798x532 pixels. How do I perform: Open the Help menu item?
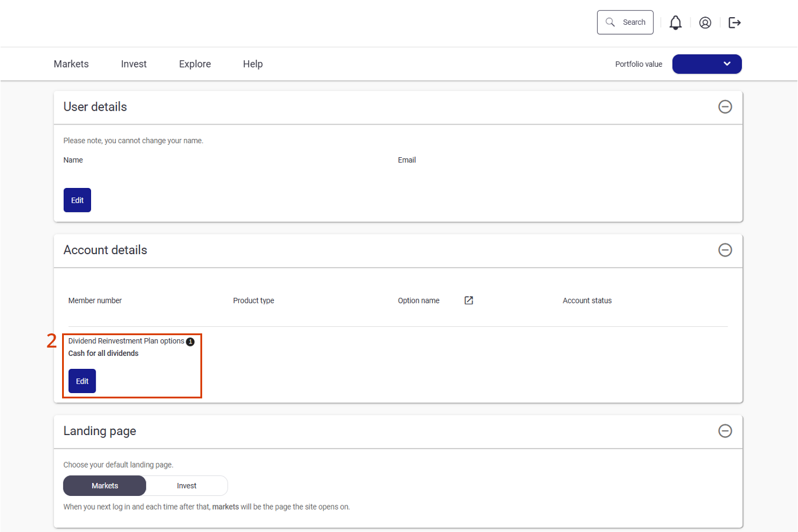tap(252, 64)
